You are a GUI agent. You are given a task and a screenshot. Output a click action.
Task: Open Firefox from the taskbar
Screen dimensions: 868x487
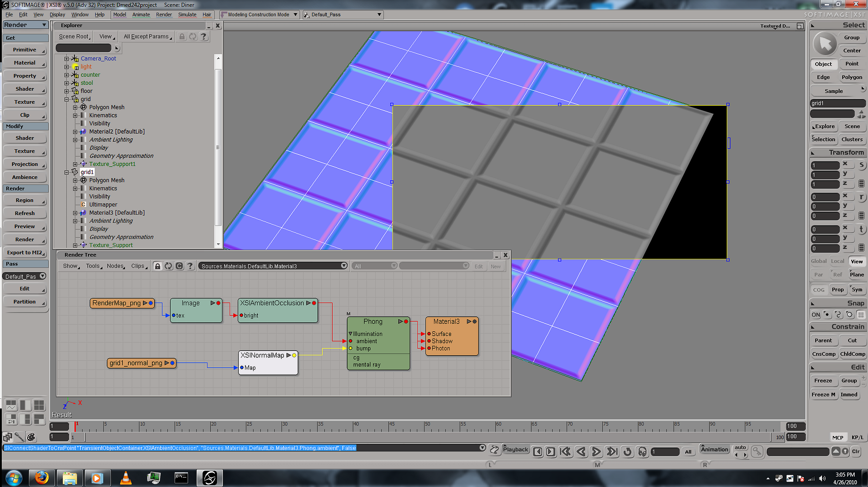(42, 478)
